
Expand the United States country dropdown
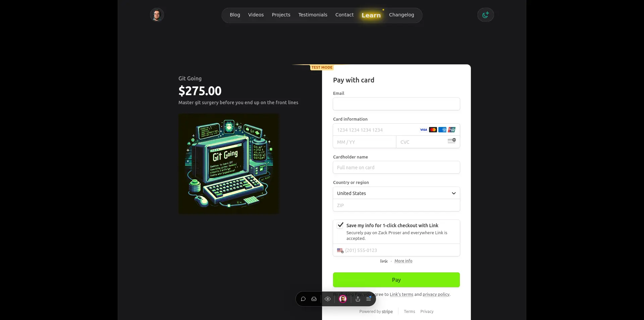pyautogui.click(x=396, y=193)
